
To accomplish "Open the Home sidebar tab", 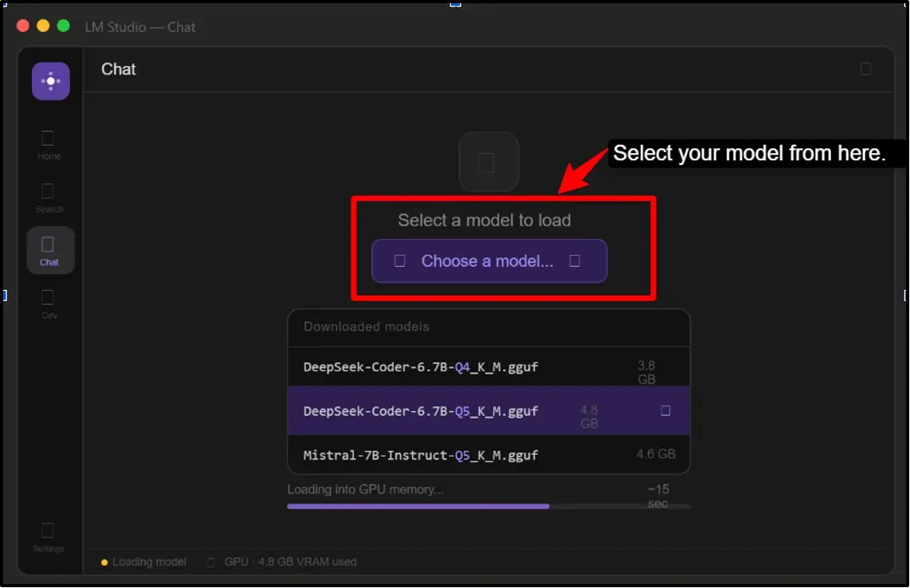I will click(x=49, y=144).
